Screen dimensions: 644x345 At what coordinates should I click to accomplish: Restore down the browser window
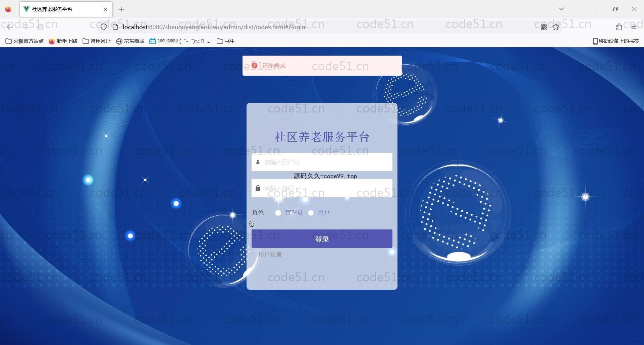tap(615, 9)
